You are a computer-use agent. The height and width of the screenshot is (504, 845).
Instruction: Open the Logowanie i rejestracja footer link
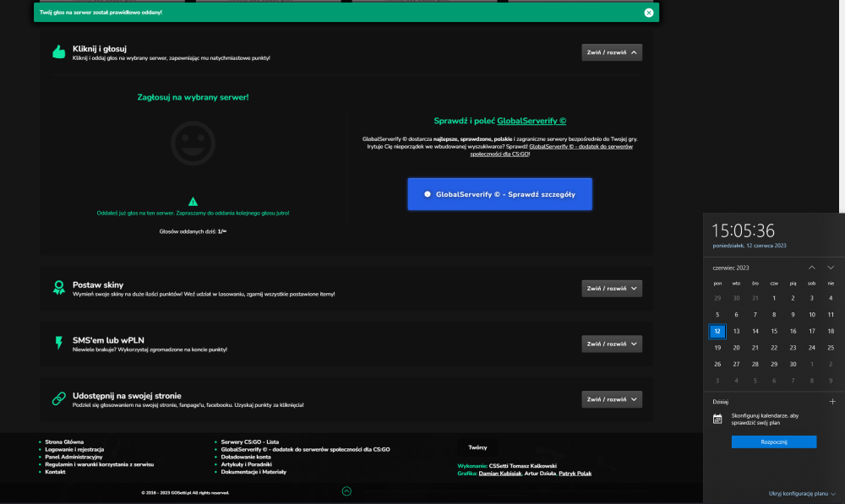pos(74,449)
